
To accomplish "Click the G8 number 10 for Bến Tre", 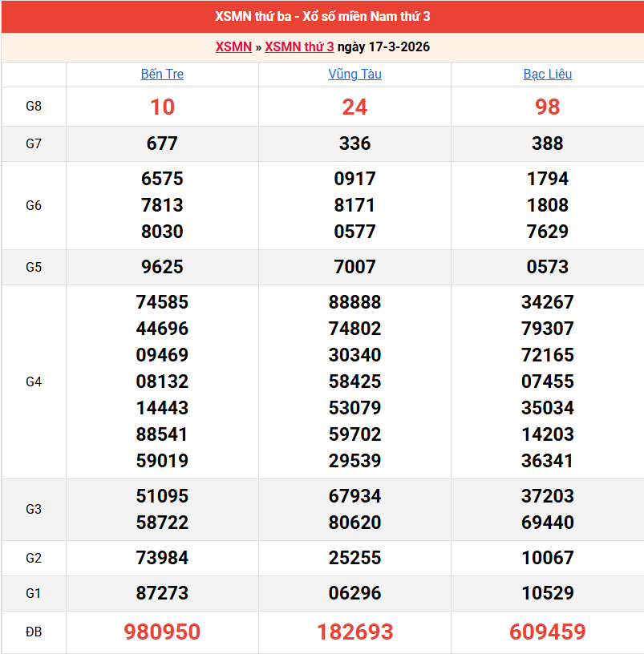I will (162, 107).
